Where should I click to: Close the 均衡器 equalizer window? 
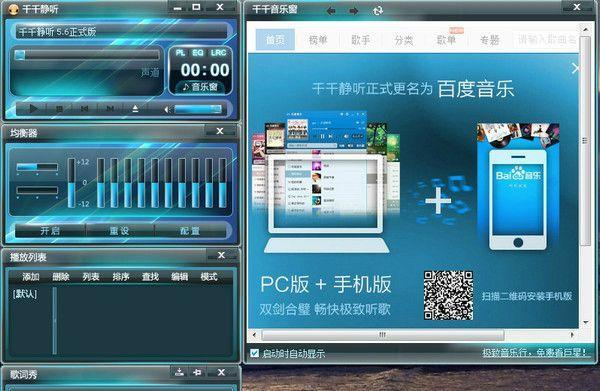coord(220,131)
